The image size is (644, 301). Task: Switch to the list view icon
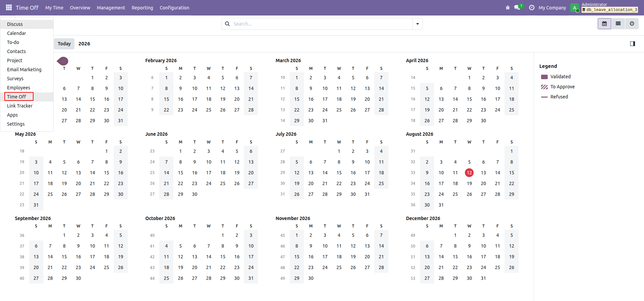pos(618,24)
